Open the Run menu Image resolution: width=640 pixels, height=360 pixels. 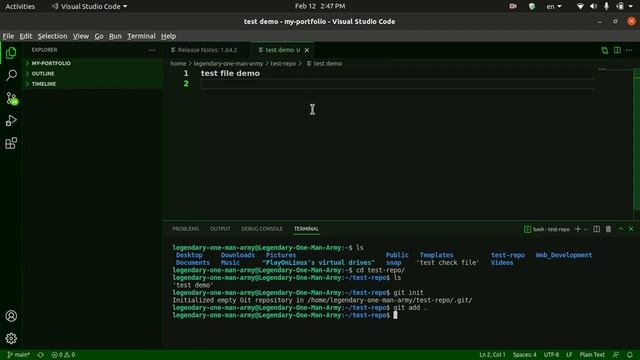coord(115,36)
